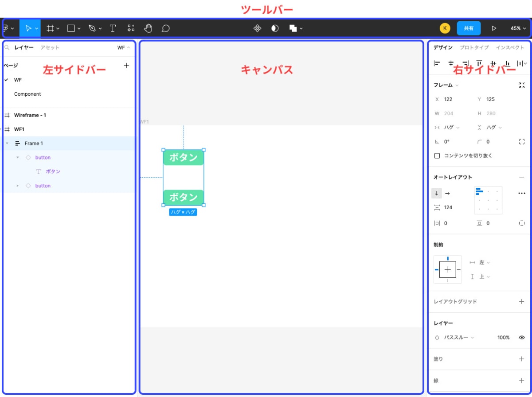Click the X position field 122
The height and width of the screenshot is (397, 532).
click(448, 99)
